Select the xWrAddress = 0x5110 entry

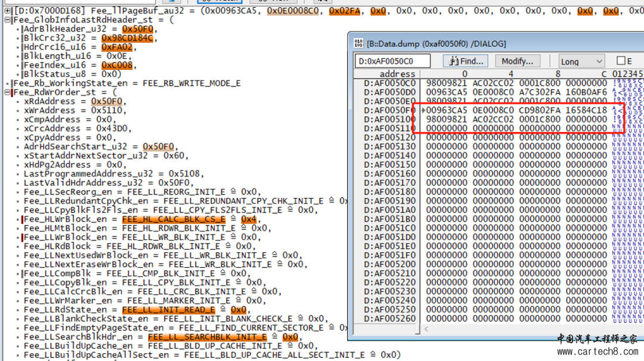click(75, 110)
